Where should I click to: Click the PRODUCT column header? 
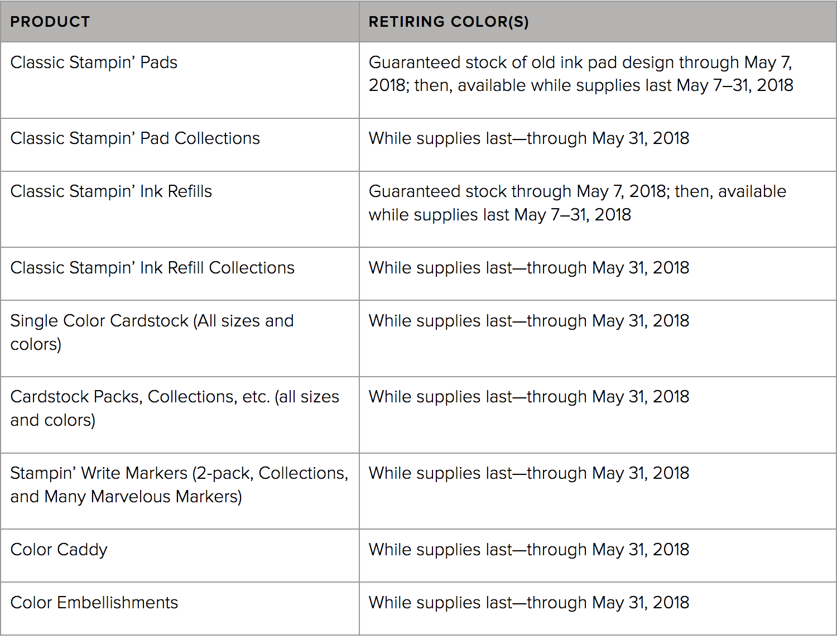point(180,22)
